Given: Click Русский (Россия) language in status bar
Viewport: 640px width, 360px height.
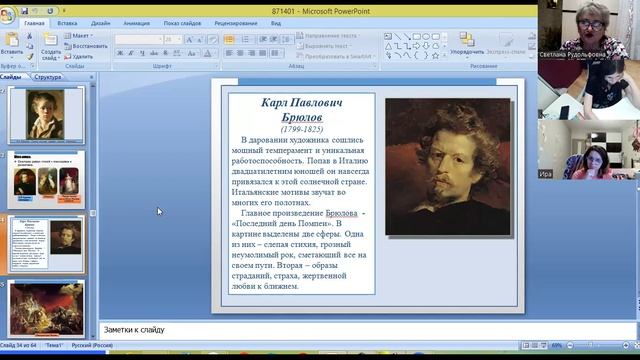Looking at the screenshot, I should (x=92, y=345).
